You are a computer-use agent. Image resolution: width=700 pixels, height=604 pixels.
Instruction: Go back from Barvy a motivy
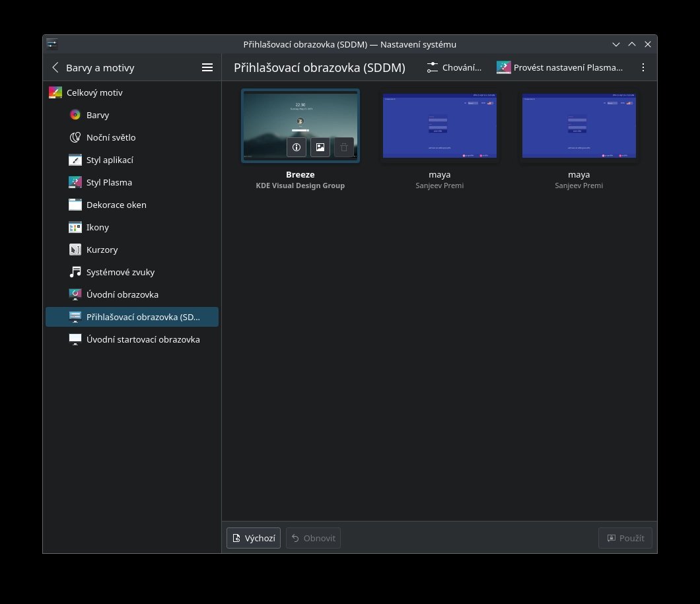55,67
